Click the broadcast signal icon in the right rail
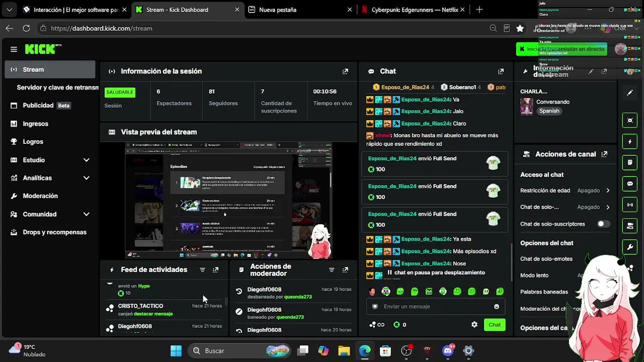 point(630,205)
